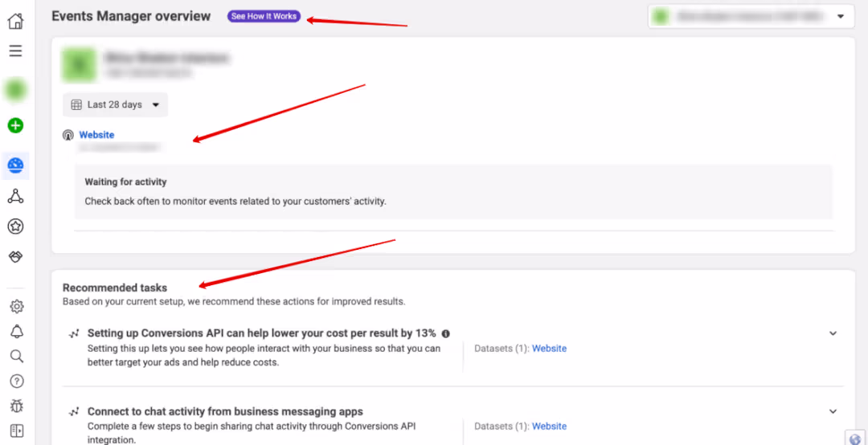The height and width of the screenshot is (445, 868).
Task: Toggle the sidebar panel icon at bottom
Action: [x=17, y=431]
